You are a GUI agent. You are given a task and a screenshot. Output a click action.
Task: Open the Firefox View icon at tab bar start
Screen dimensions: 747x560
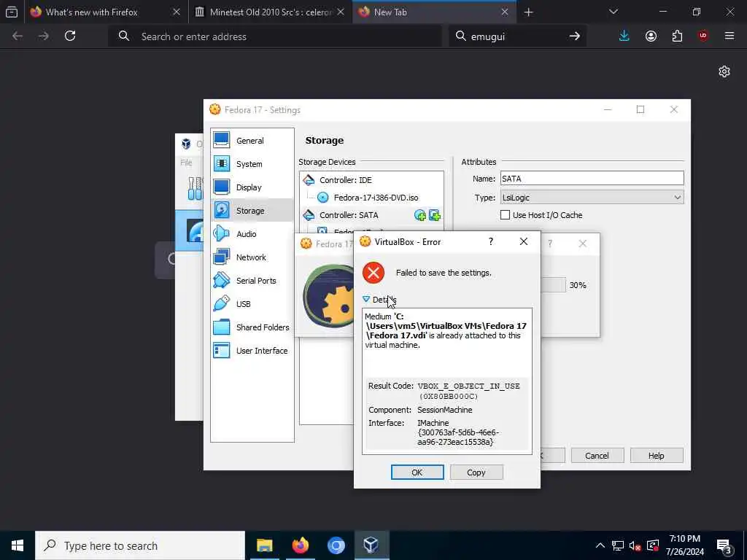click(12, 12)
